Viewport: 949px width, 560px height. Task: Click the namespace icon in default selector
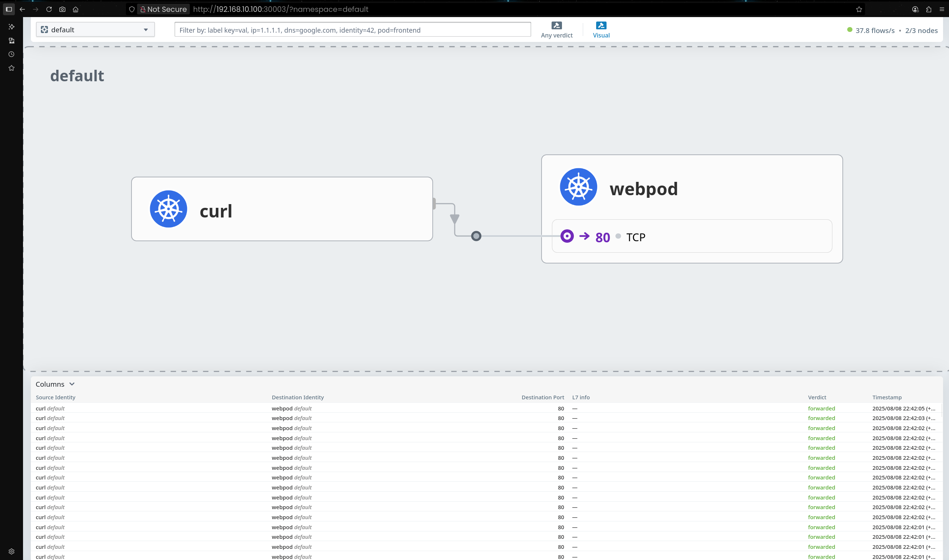point(44,29)
